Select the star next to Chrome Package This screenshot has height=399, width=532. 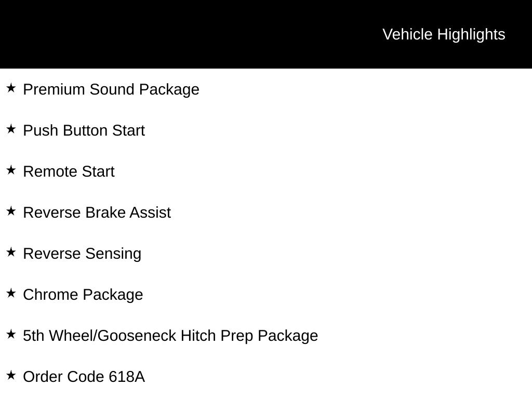pos(11,293)
